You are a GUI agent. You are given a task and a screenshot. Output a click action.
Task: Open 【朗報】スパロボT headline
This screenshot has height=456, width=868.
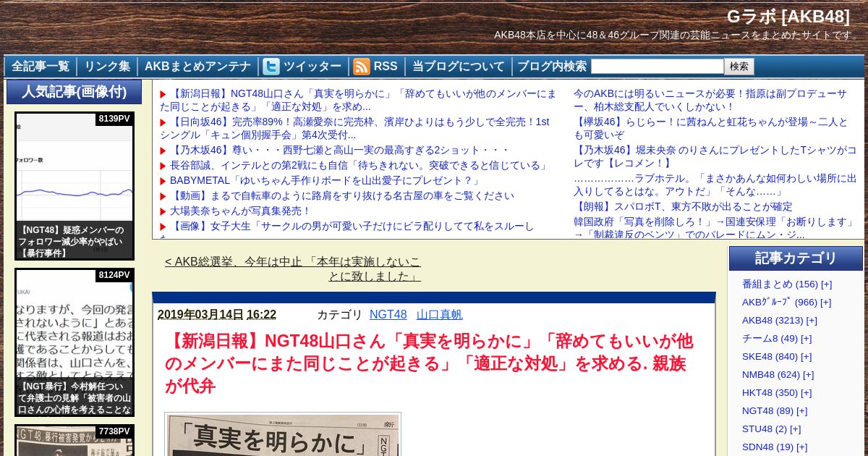[x=683, y=207]
